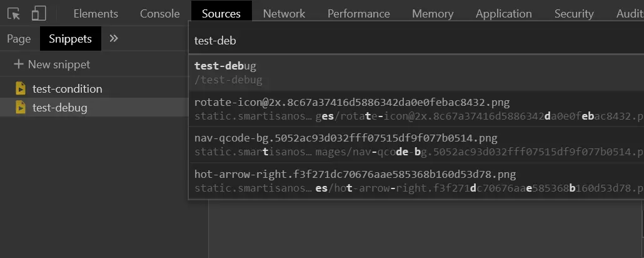644x258 pixels.
Task: Activate the inspect element picker icon
Action: [x=14, y=13]
